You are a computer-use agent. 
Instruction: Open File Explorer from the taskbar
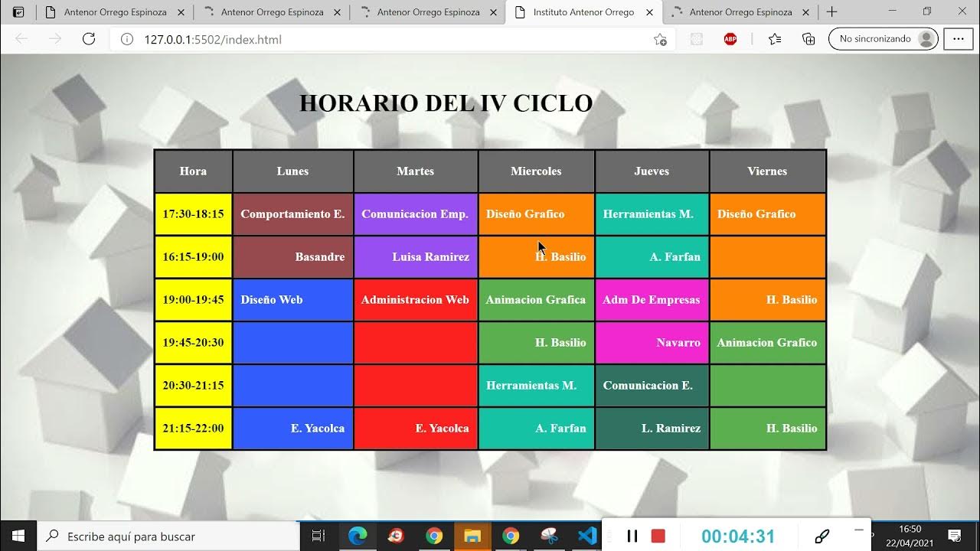472,536
